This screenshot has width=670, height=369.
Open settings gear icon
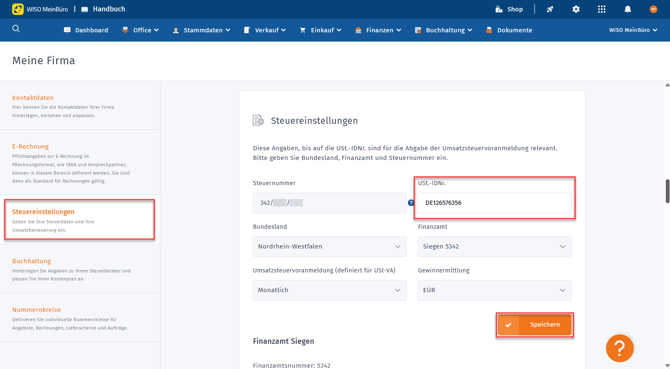(576, 9)
